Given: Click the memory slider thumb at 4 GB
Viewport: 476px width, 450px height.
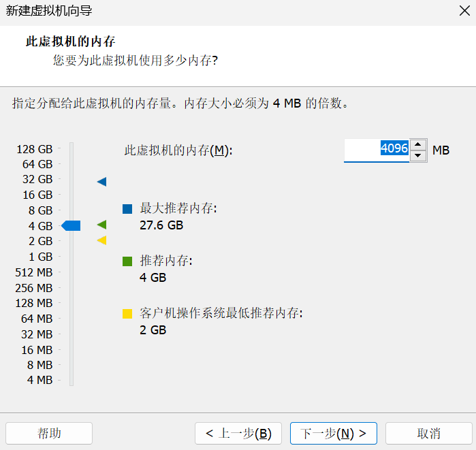Looking at the screenshot, I should pos(72,225).
